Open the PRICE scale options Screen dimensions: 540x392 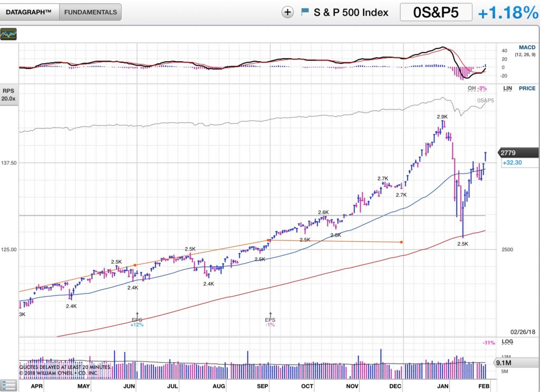point(526,89)
